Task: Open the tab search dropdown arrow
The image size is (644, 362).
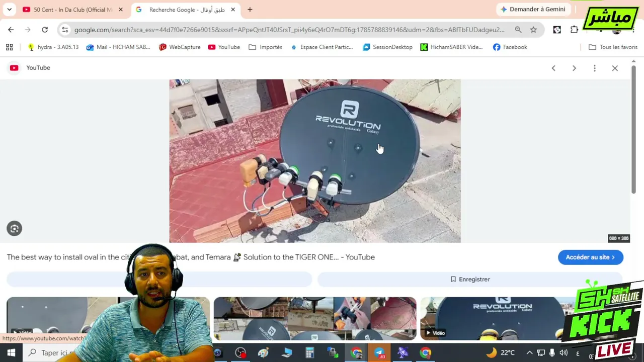Action: (9, 10)
